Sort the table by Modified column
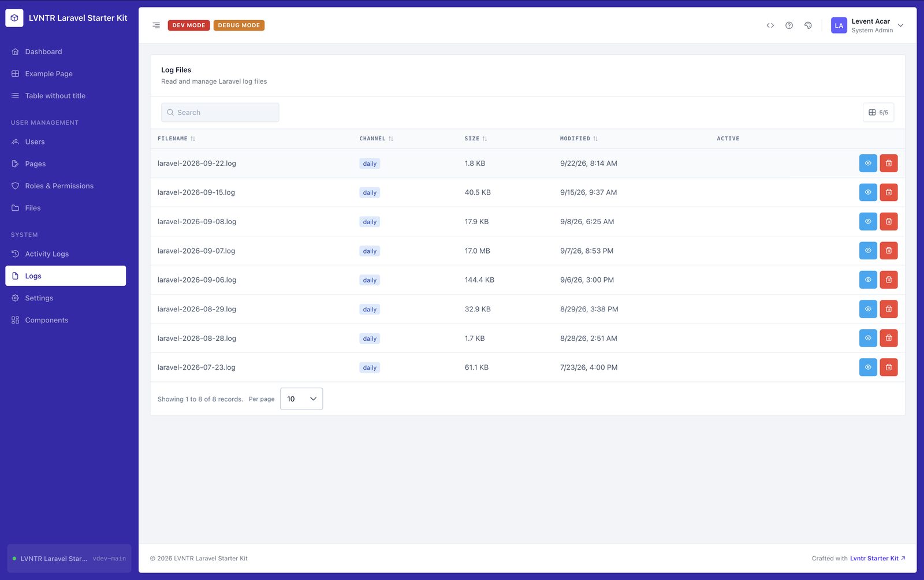This screenshot has width=924, height=580. [x=579, y=139]
